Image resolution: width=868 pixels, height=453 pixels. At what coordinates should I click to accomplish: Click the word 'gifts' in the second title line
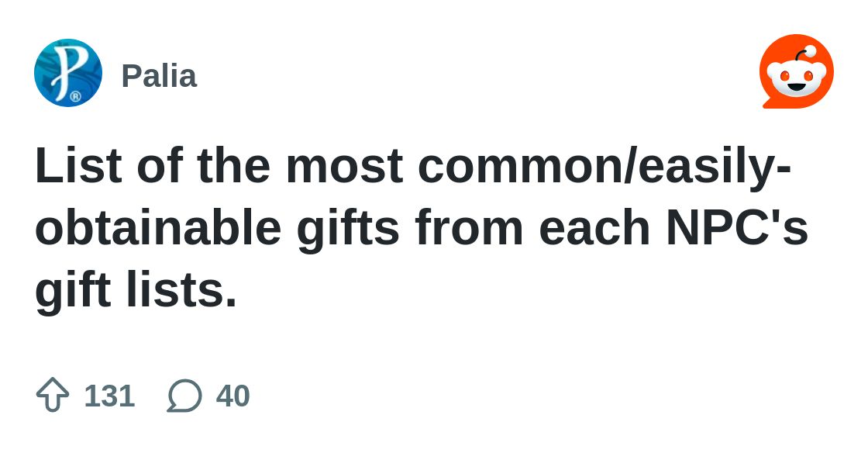pos(348,230)
